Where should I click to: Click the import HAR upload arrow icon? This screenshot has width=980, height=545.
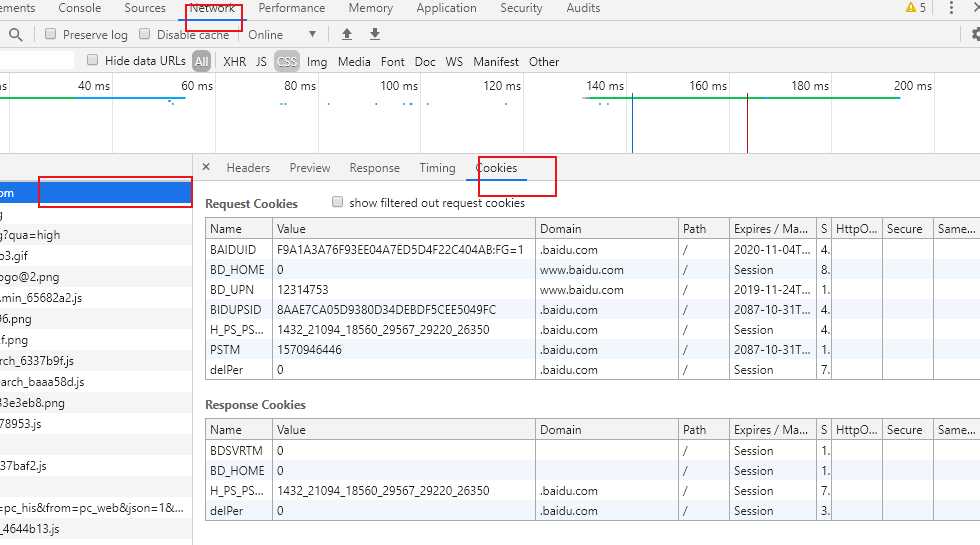[x=347, y=34]
